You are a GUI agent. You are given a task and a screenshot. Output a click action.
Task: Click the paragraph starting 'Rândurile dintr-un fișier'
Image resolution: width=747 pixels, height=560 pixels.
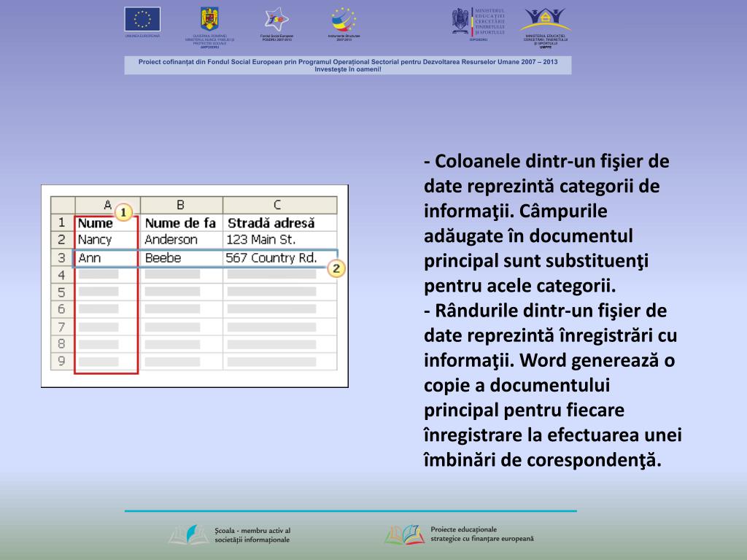(x=553, y=385)
